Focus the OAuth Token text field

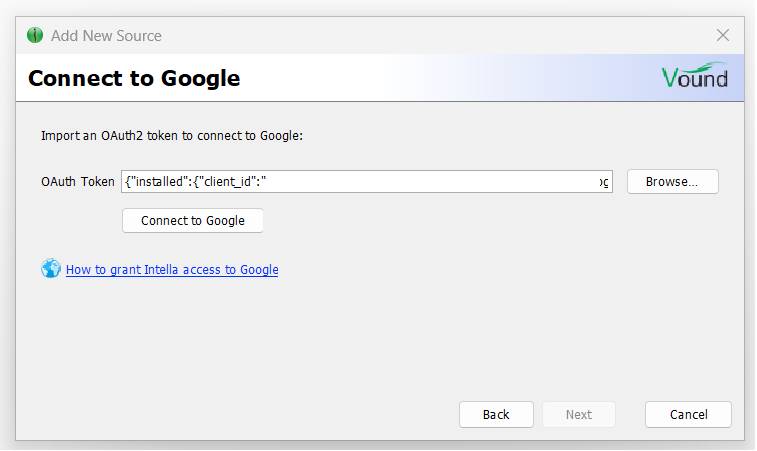click(x=367, y=182)
